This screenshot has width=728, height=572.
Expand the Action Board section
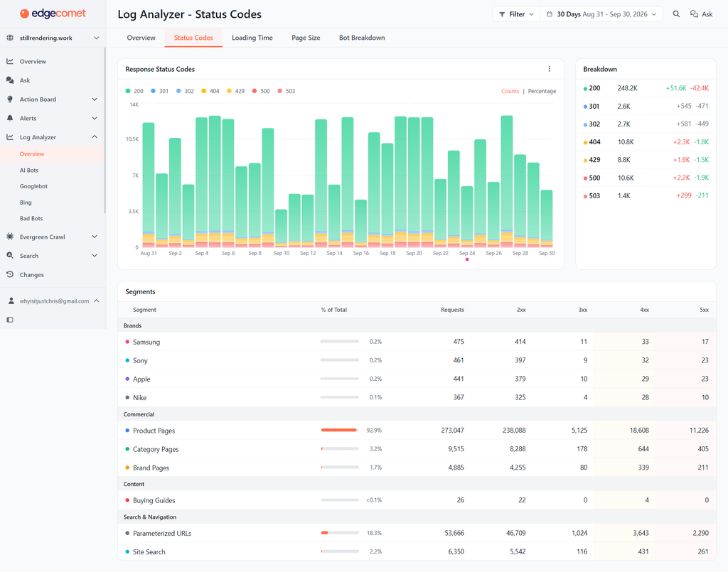tap(95, 99)
